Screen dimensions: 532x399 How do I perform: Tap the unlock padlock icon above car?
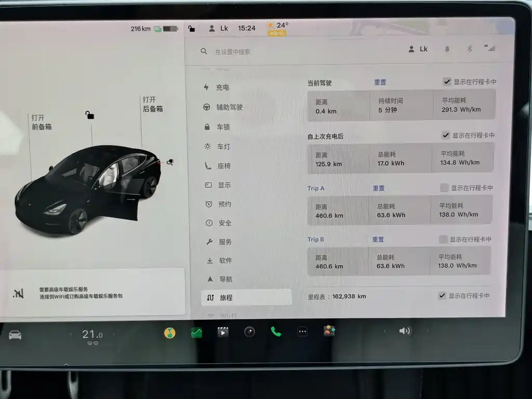pyautogui.click(x=90, y=115)
